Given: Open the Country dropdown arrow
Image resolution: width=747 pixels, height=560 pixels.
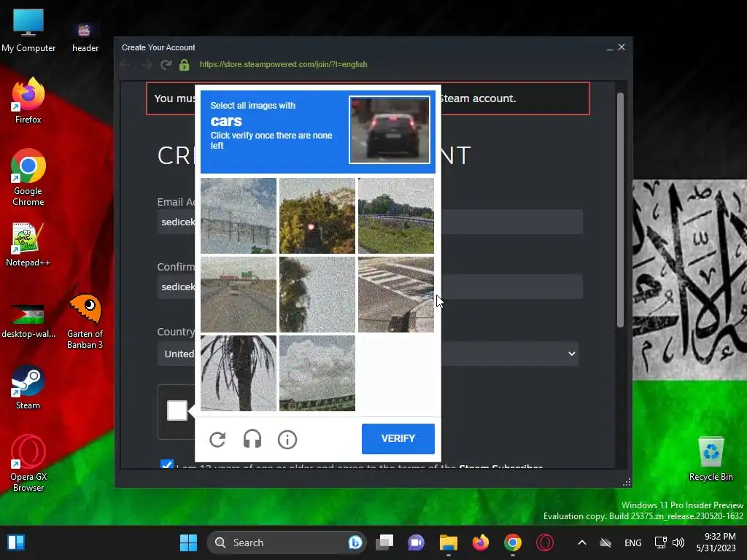Looking at the screenshot, I should (x=572, y=354).
